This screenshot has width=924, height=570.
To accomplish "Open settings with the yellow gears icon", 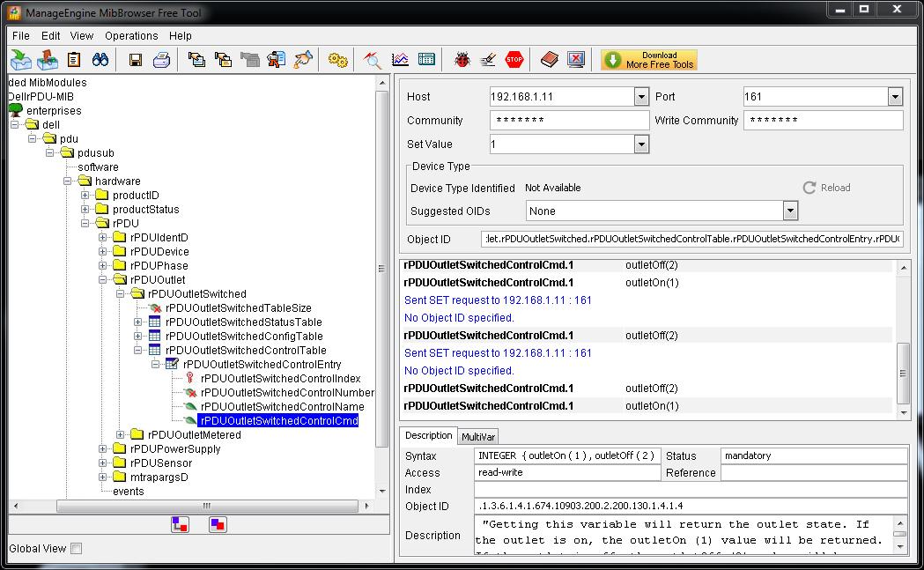I will [337, 60].
